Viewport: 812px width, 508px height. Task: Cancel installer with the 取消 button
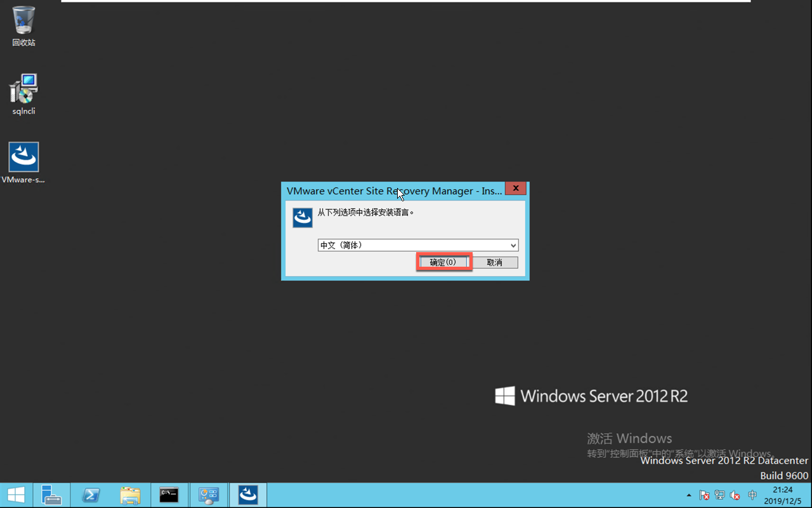coord(495,262)
